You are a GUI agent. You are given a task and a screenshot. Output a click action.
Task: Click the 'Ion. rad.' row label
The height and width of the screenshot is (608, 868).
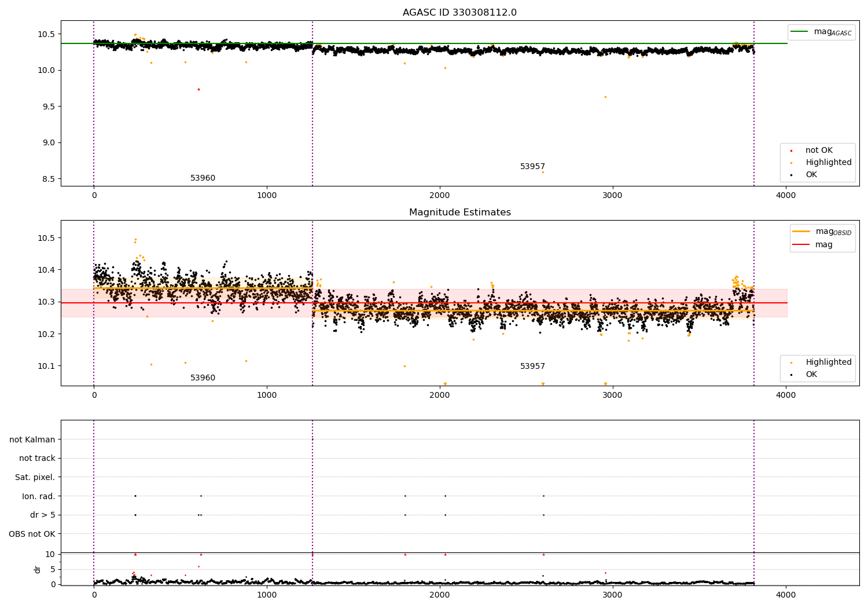(38, 496)
